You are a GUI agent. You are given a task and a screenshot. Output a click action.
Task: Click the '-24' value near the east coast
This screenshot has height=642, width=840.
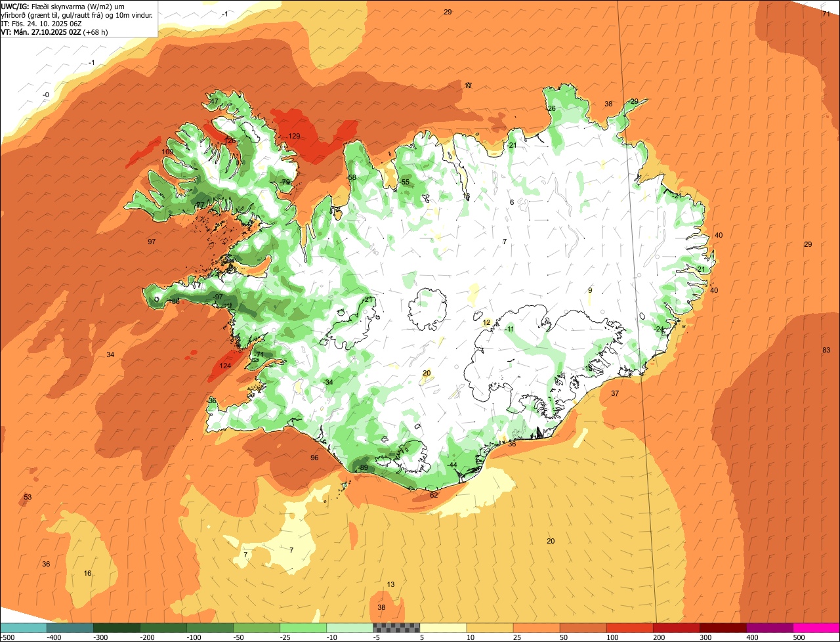(659, 329)
